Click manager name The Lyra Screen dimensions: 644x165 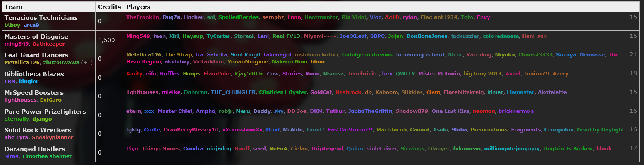[x=16, y=137]
